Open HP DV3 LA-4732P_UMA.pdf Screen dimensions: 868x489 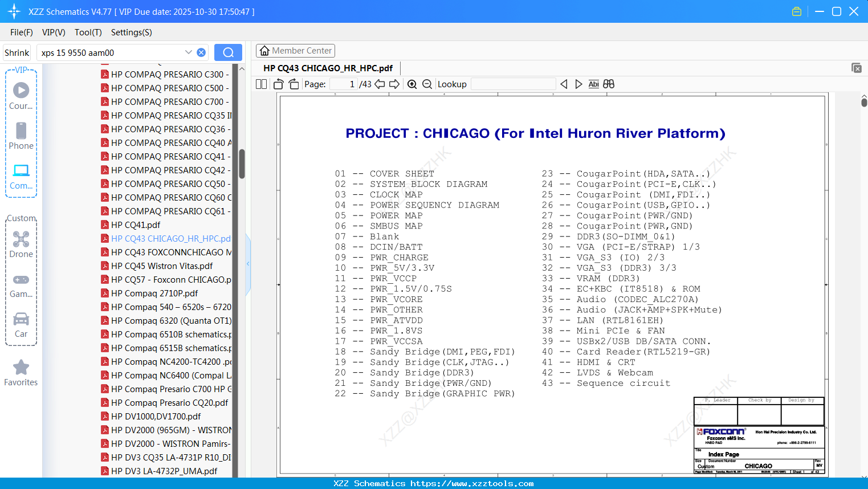[159, 471]
